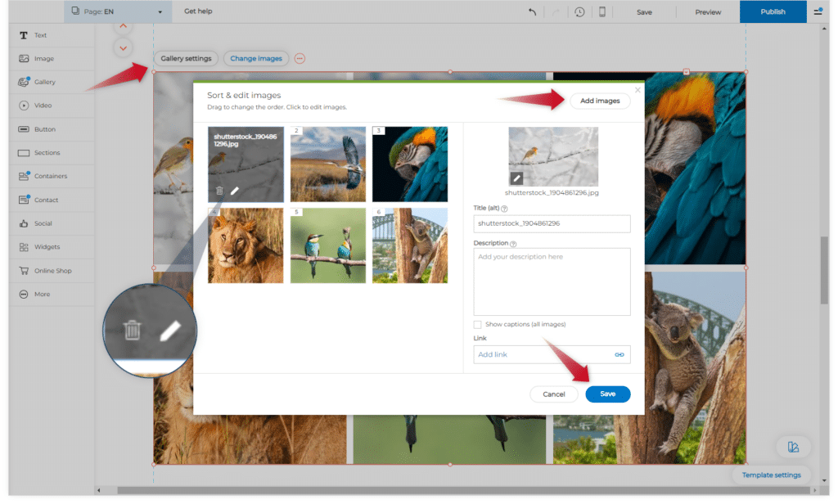The height and width of the screenshot is (504, 838).
Task: Edit first thumbnail with pencil icon
Action: coord(235,191)
